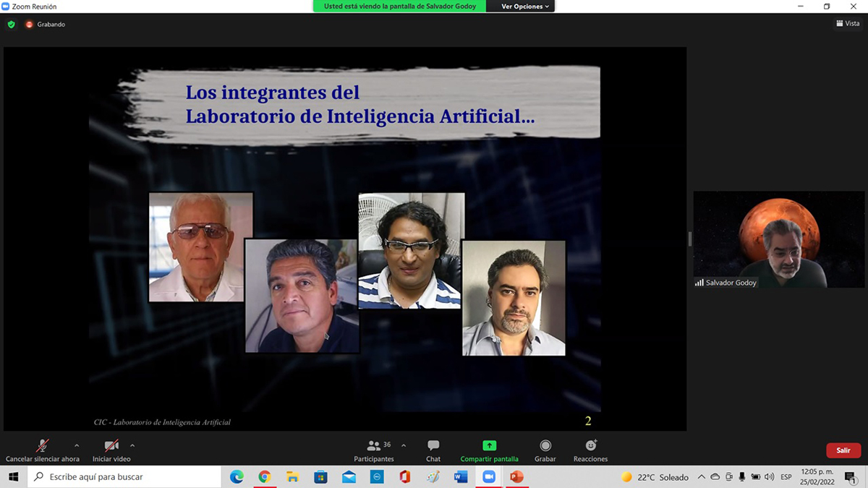868x488 pixels.
Task: Open clock and calendar flyout
Action: click(x=818, y=477)
